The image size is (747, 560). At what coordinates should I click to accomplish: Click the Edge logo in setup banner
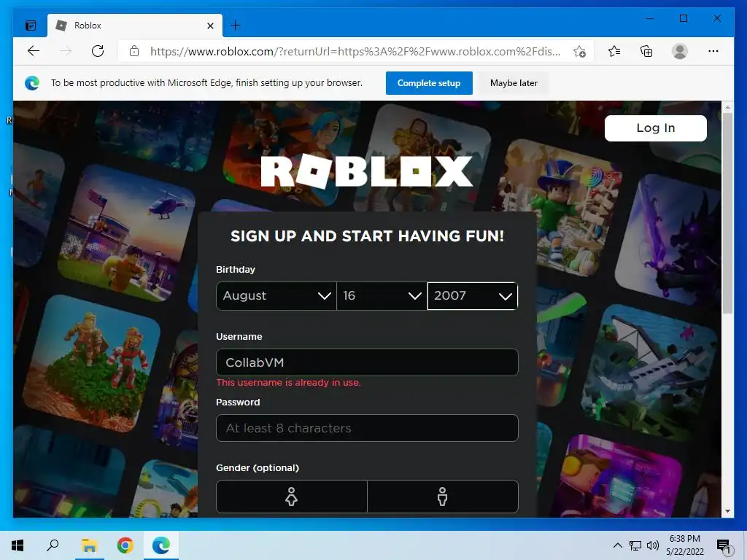tap(32, 83)
